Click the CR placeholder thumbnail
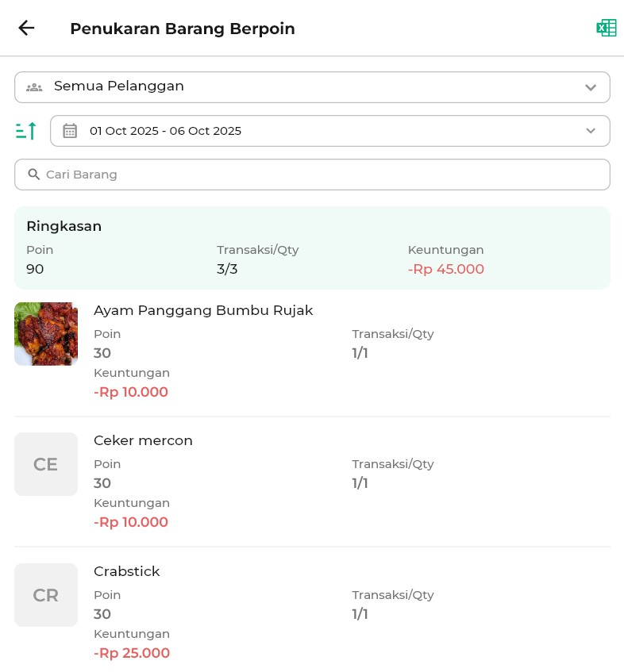This screenshot has height=672, width=624. 46,595
